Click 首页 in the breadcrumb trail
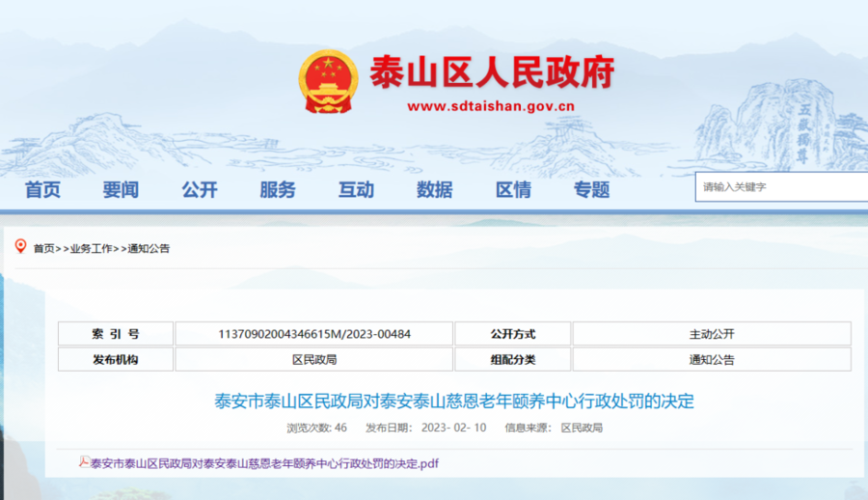This screenshot has width=868, height=500. [x=43, y=249]
